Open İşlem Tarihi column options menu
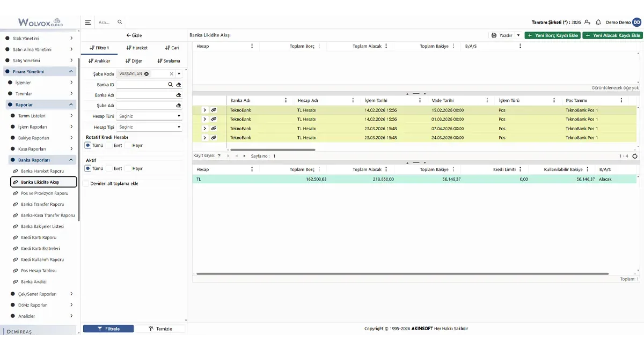 click(420, 100)
